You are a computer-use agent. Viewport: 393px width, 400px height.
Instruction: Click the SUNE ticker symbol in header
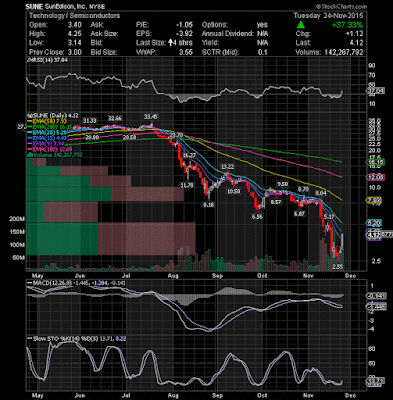pyautogui.click(x=33, y=6)
